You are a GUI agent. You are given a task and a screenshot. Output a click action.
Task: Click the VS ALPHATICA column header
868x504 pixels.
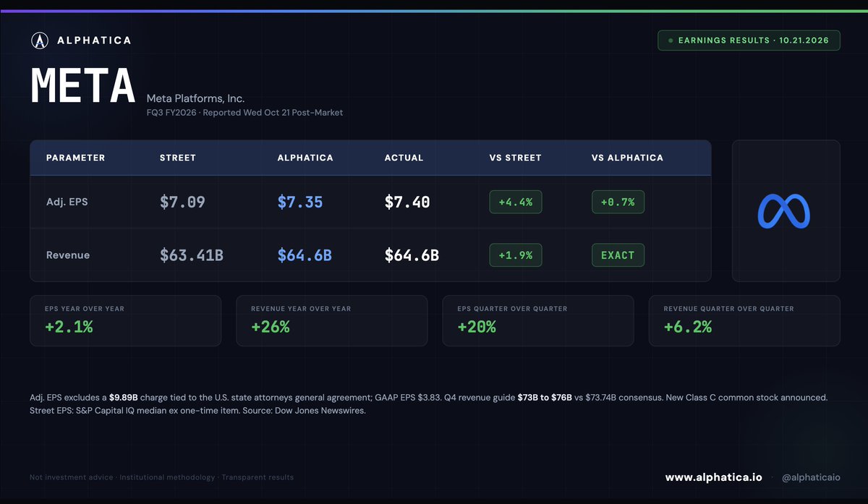point(627,158)
